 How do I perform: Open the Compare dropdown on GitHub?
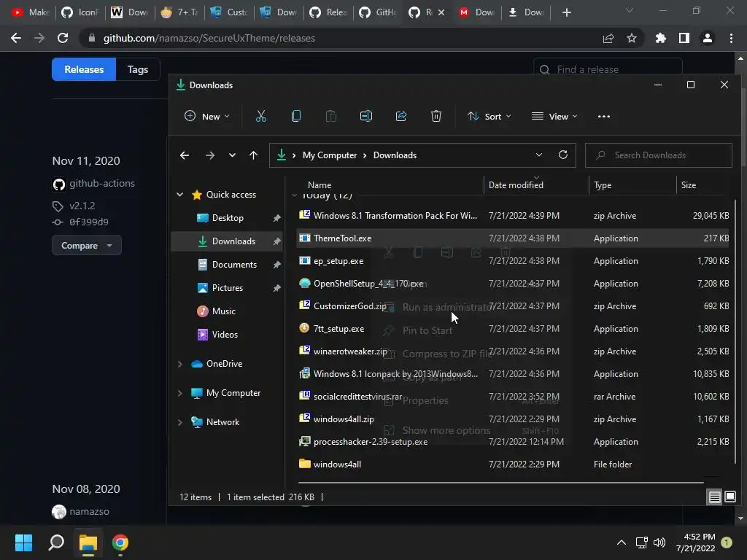click(x=87, y=246)
